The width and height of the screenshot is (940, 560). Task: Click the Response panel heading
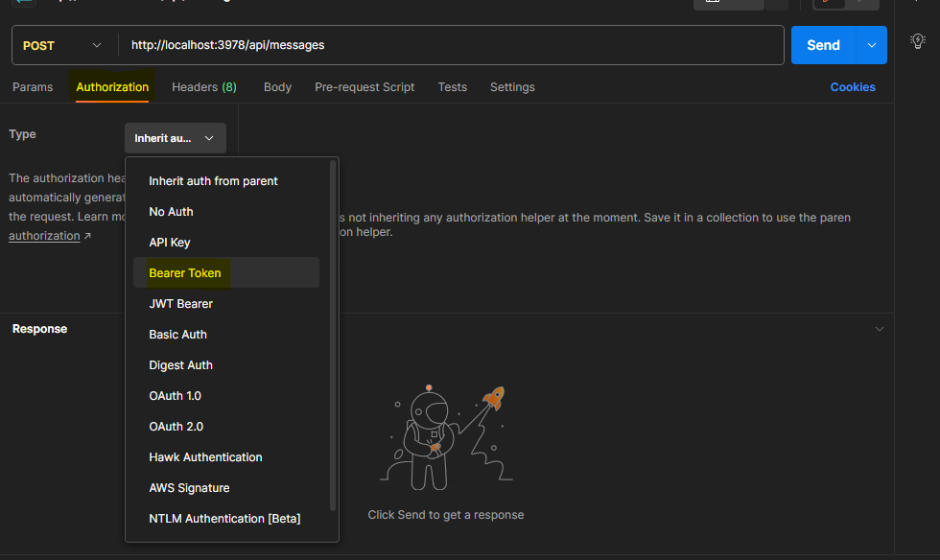(39, 329)
